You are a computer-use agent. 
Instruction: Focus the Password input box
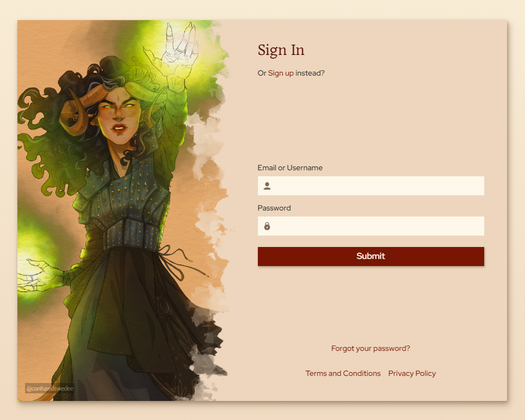[x=370, y=226]
